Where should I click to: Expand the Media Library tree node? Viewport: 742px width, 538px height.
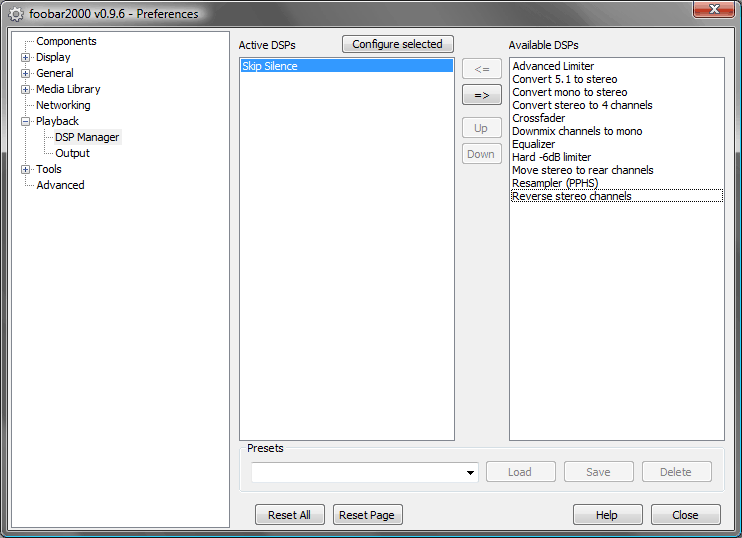click(26, 89)
